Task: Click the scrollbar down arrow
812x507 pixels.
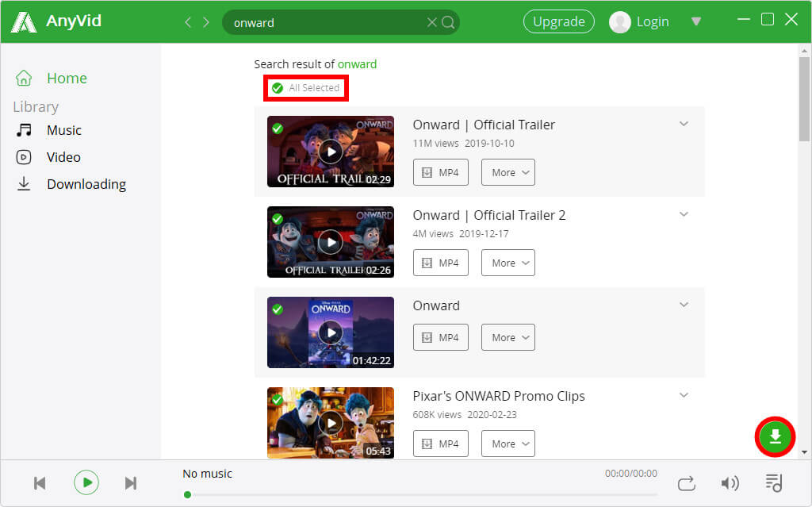Action: tap(804, 452)
